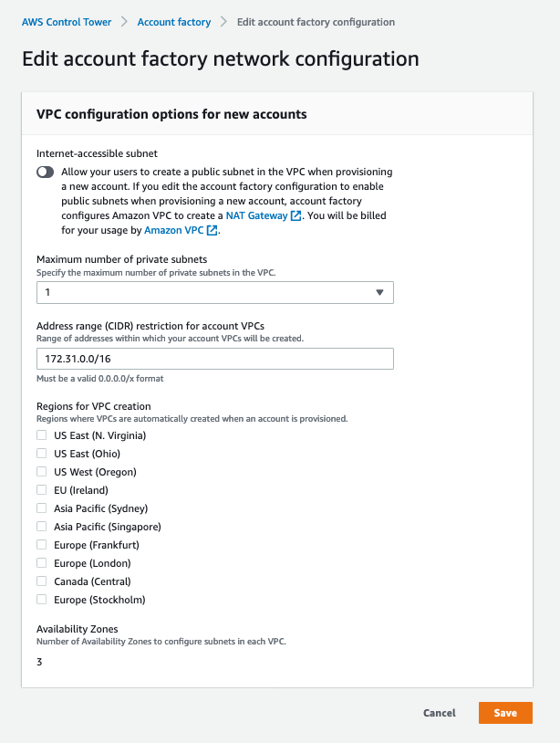Check the US East (N. Virginia) region
This screenshot has height=743, width=560.
41,435
